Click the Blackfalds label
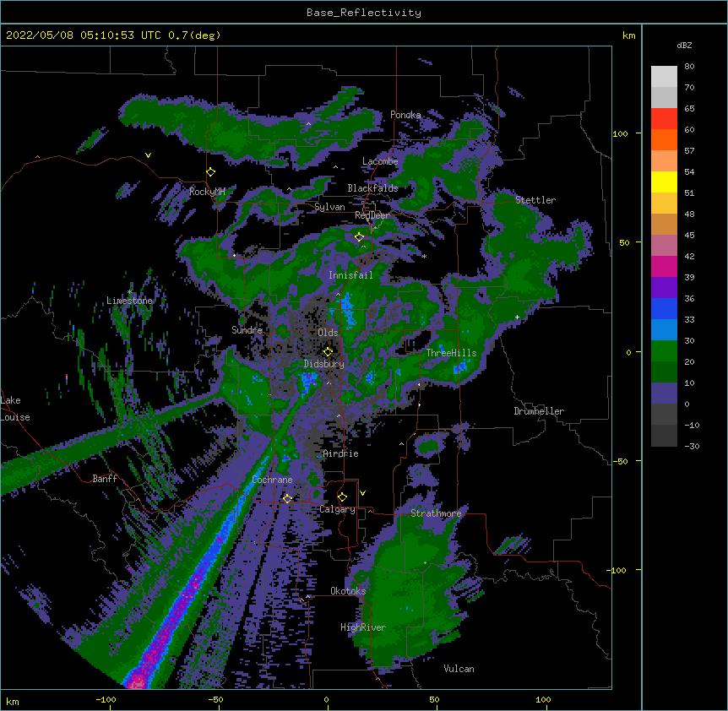728x711 pixels. (x=372, y=188)
